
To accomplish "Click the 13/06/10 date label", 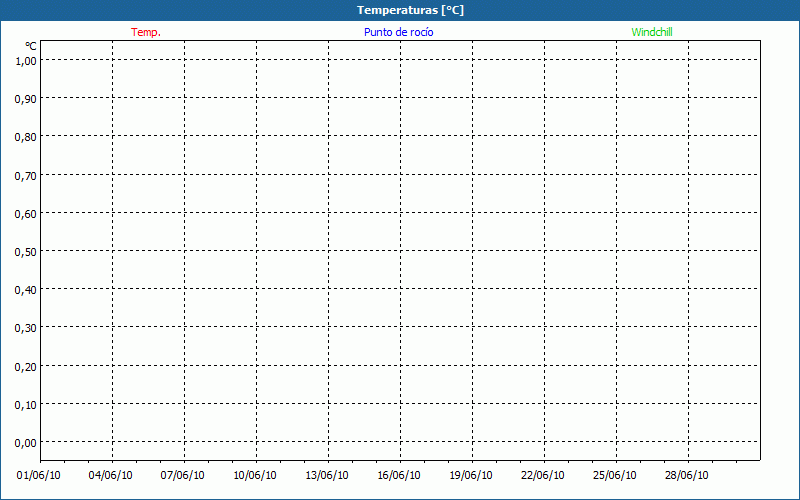I will point(327,476).
